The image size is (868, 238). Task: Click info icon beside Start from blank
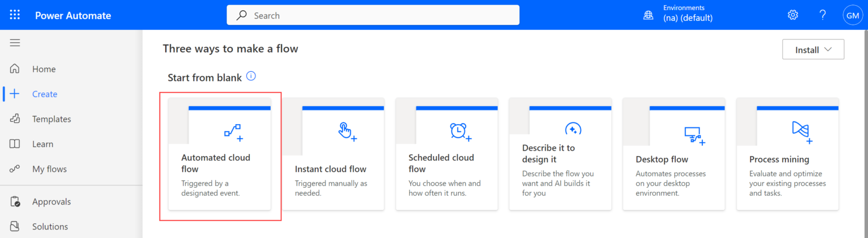tap(251, 76)
